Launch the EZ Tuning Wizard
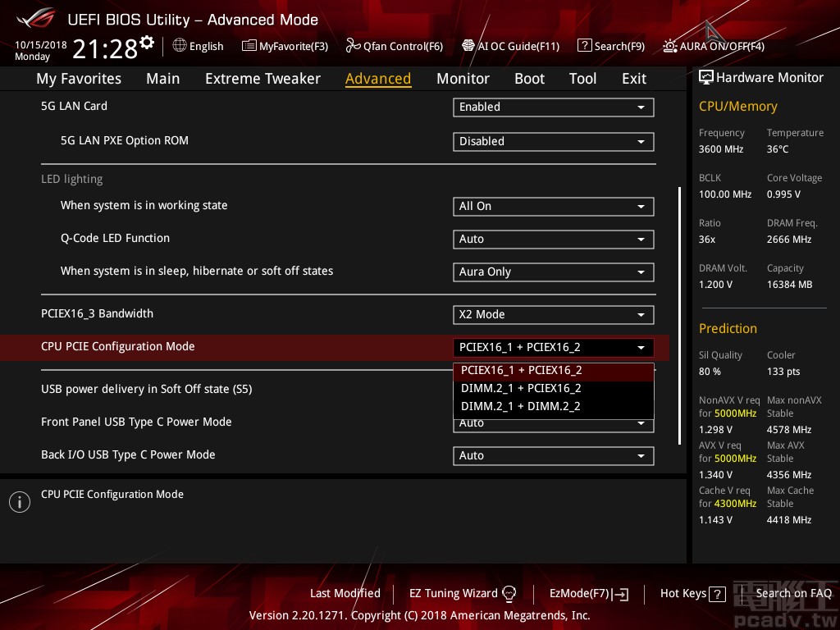The width and height of the screenshot is (840, 630). click(454, 593)
